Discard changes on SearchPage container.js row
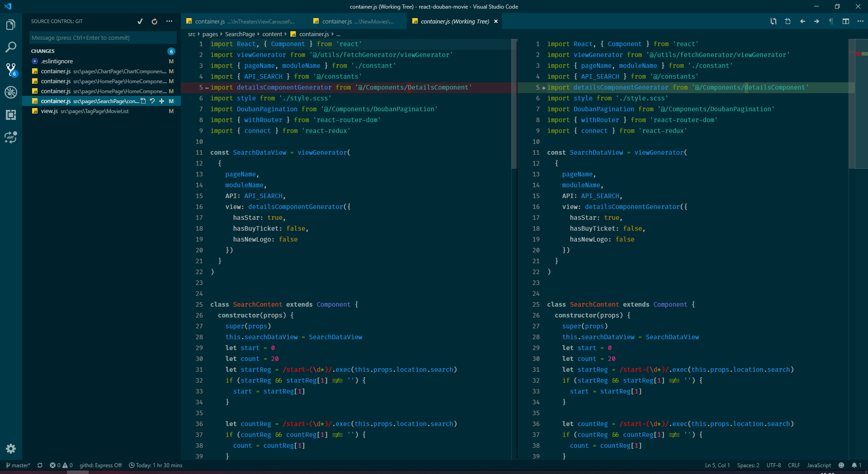Image resolution: width=868 pixels, height=474 pixels. click(152, 101)
